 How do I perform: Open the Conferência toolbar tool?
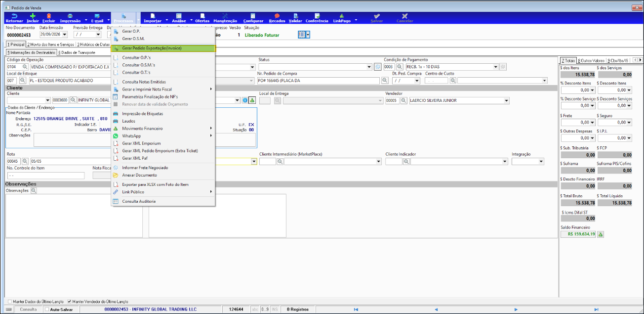317,18
